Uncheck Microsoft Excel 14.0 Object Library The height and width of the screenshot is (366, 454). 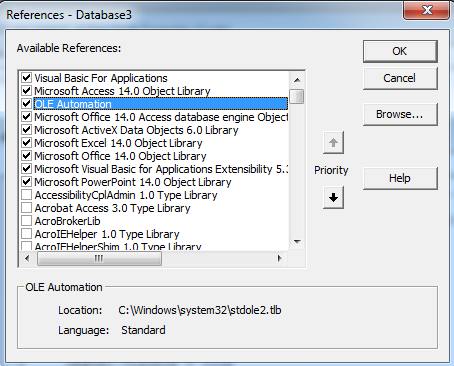26,143
